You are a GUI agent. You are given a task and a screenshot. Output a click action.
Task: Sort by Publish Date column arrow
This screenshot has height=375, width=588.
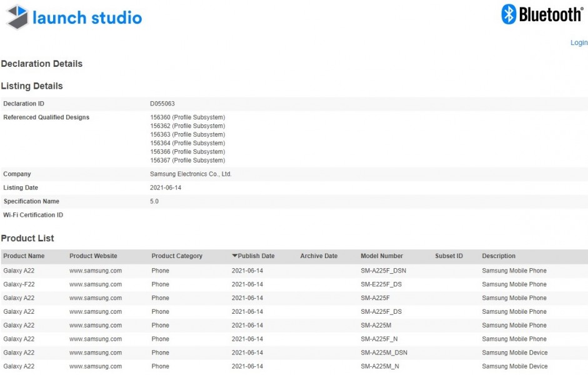point(235,256)
